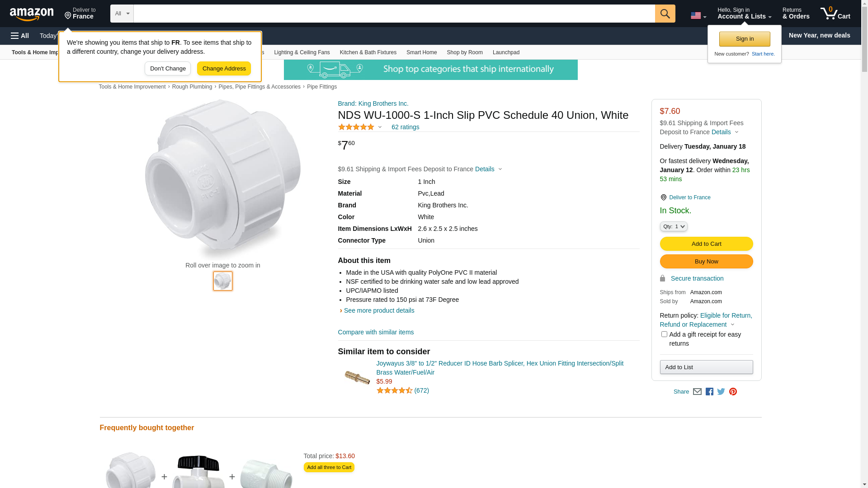Click into the search input field
Screen dimensions: 868x488
pos(394,14)
